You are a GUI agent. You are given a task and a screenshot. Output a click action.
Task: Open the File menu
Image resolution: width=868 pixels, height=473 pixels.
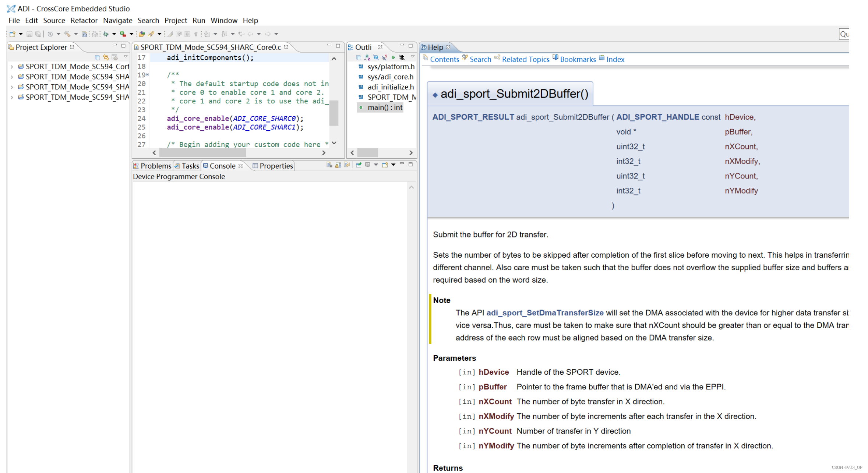14,21
